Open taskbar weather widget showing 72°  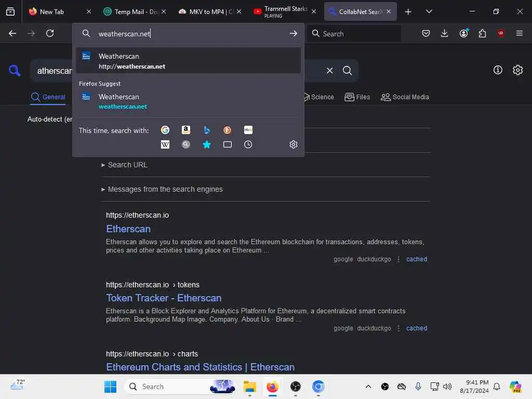click(x=17, y=385)
